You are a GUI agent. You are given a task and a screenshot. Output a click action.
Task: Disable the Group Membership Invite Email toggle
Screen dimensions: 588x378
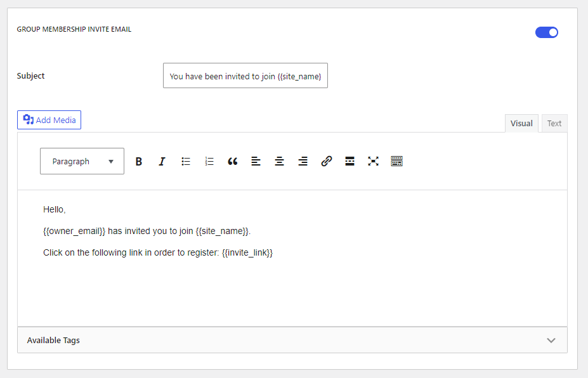[546, 32]
